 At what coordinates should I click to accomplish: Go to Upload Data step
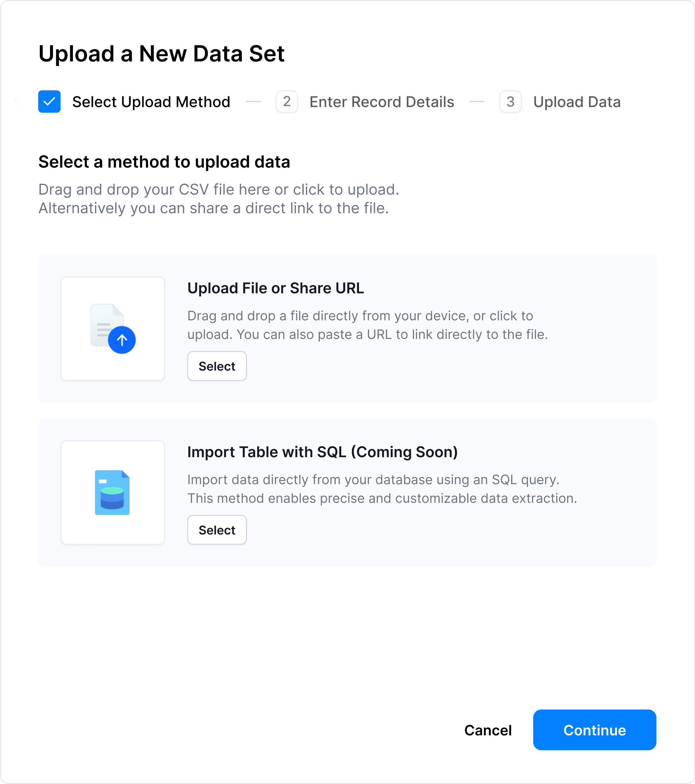click(x=576, y=102)
